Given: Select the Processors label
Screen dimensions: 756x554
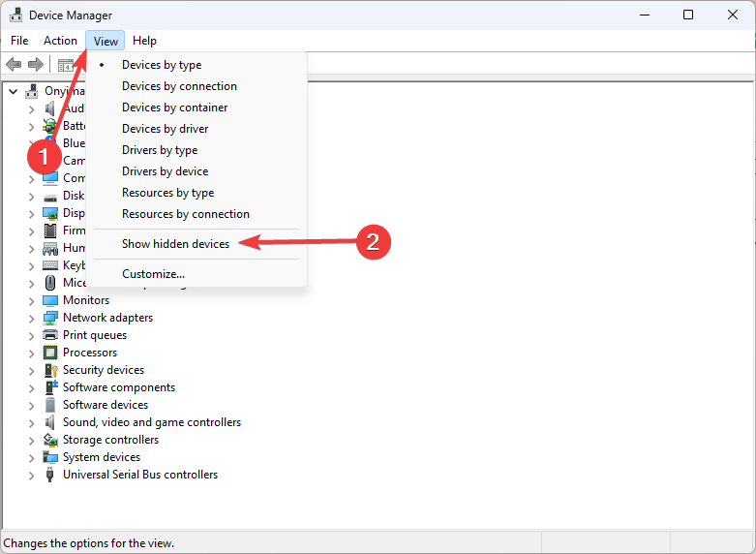Looking at the screenshot, I should point(90,353).
